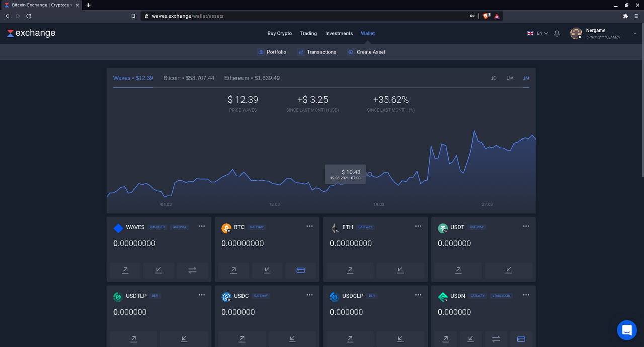Image resolution: width=644 pixels, height=347 pixels.
Task: Click the receive arrow on the USDTLP card
Action: 184,339
